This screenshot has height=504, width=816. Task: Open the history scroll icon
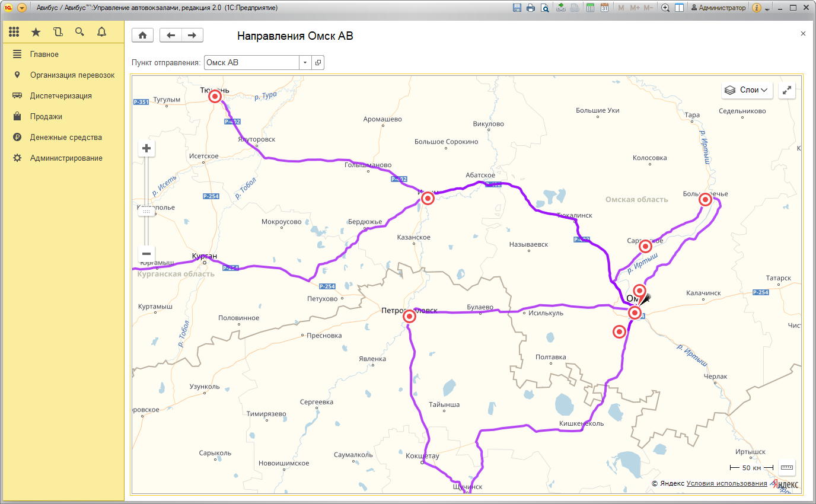tap(58, 32)
